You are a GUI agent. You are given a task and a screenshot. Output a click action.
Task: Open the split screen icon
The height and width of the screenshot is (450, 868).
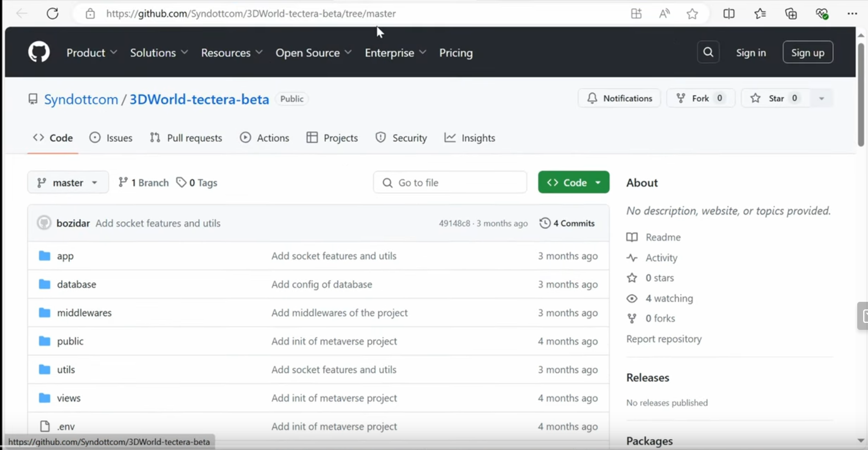729,14
